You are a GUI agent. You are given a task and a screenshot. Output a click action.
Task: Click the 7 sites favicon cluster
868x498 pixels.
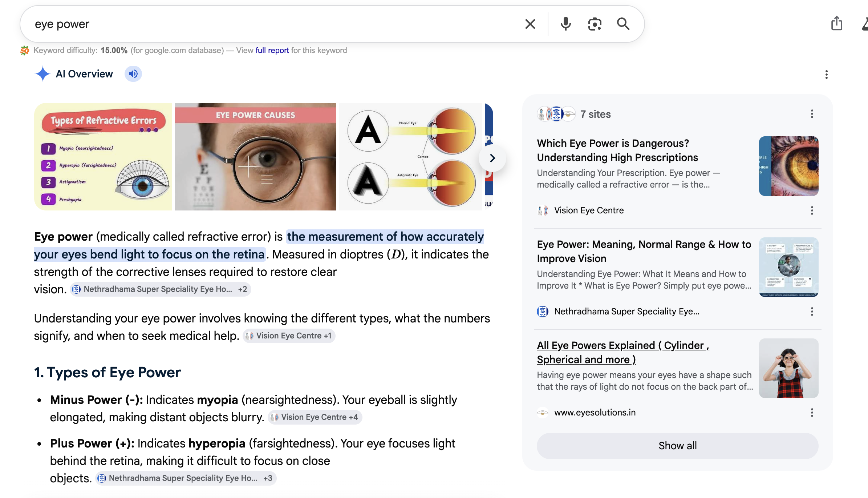click(556, 114)
